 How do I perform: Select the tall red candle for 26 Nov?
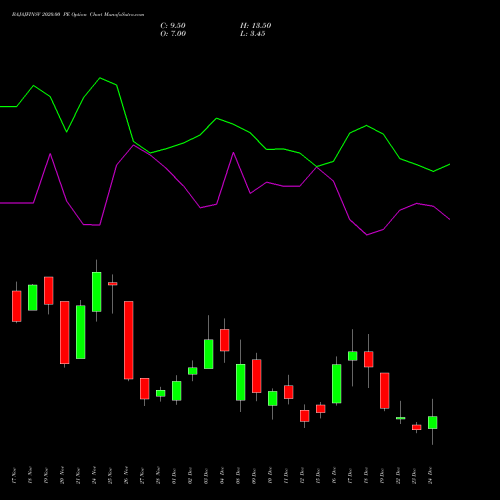click(x=129, y=340)
